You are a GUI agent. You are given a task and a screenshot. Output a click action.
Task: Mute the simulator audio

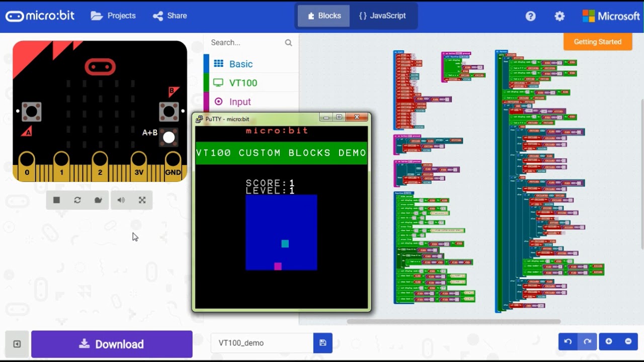[121, 200]
